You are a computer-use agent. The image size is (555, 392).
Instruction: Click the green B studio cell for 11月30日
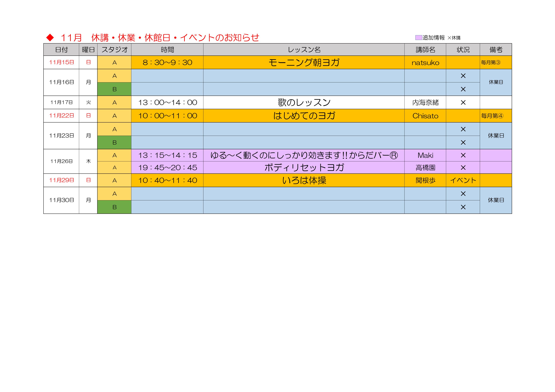(114, 207)
